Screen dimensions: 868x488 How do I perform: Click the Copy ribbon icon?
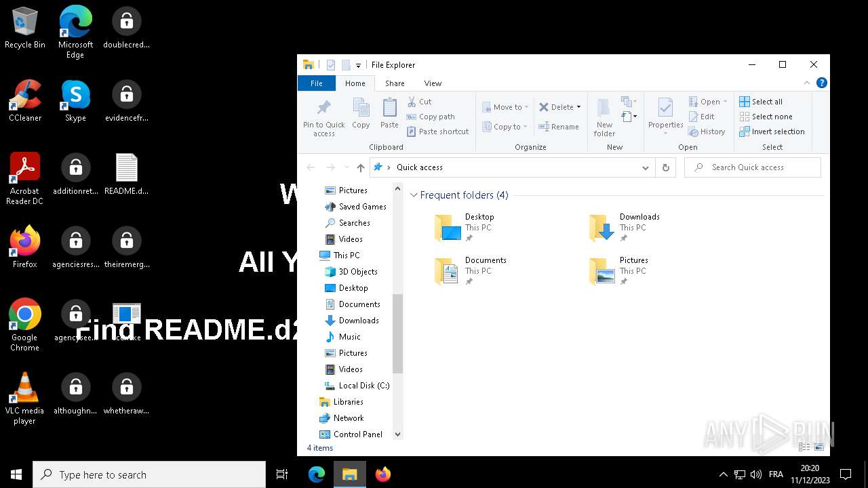[361, 113]
